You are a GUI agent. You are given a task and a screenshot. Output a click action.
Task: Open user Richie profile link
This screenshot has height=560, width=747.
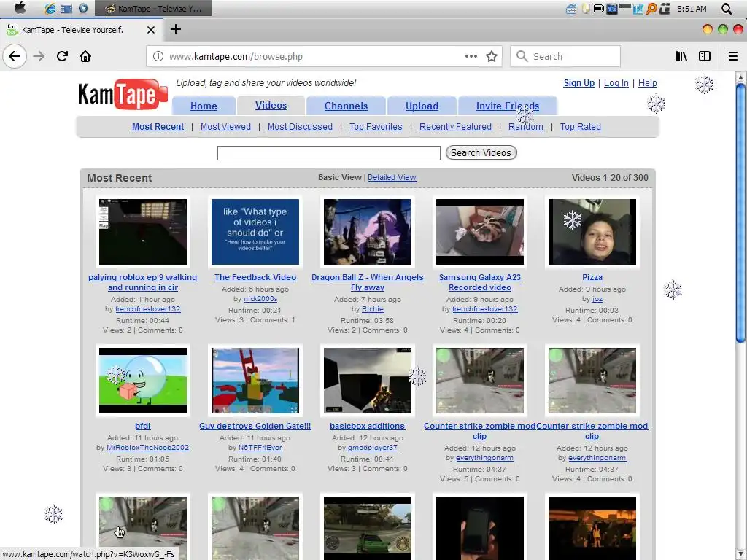click(373, 309)
